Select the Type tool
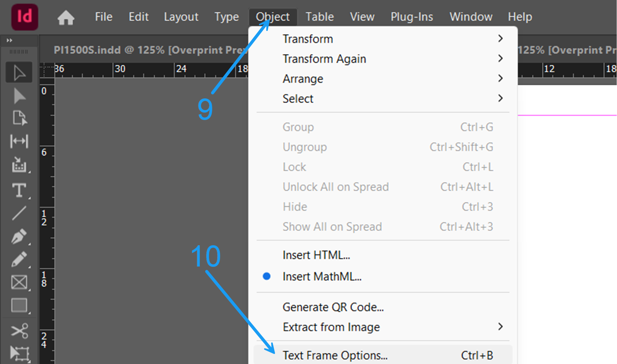This screenshot has height=364, width=617. click(19, 190)
